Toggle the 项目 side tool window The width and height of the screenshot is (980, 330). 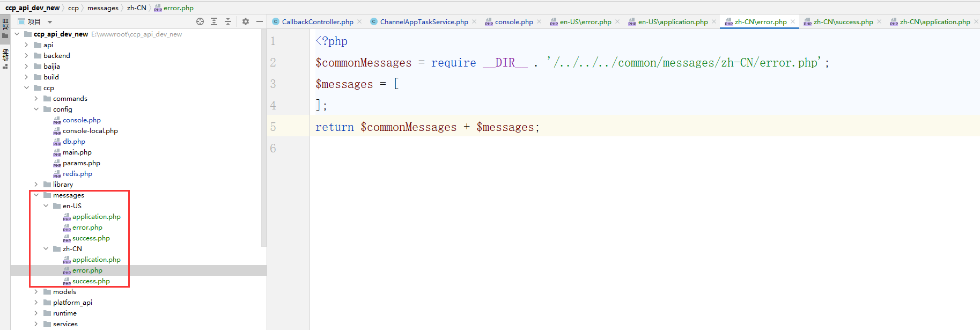(x=5, y=28)
